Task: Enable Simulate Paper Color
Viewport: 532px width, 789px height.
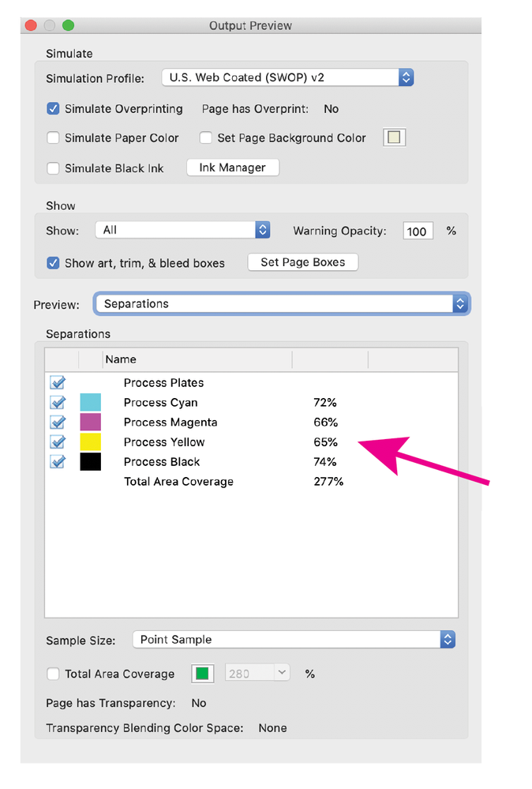Action: pyautogui.click(x=54, y=137)
